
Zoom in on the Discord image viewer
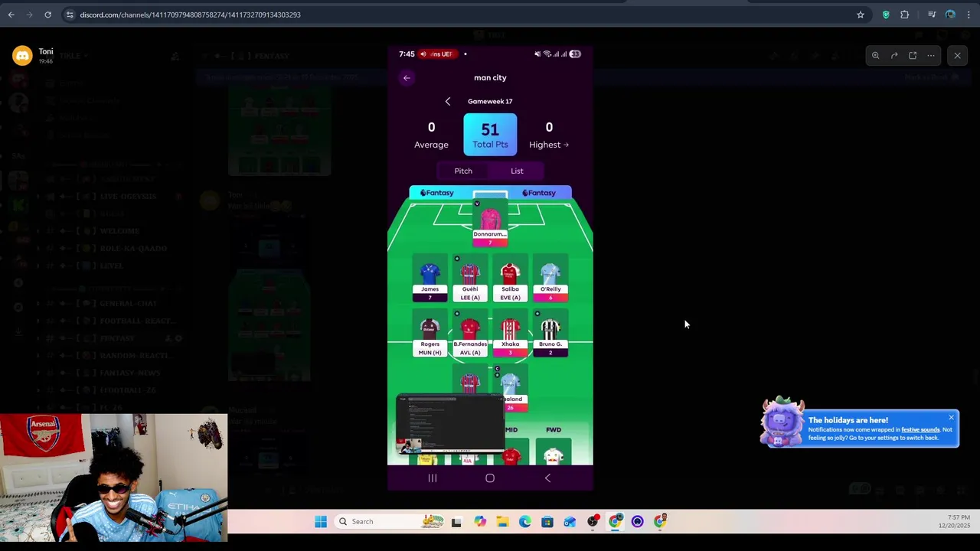875,55
